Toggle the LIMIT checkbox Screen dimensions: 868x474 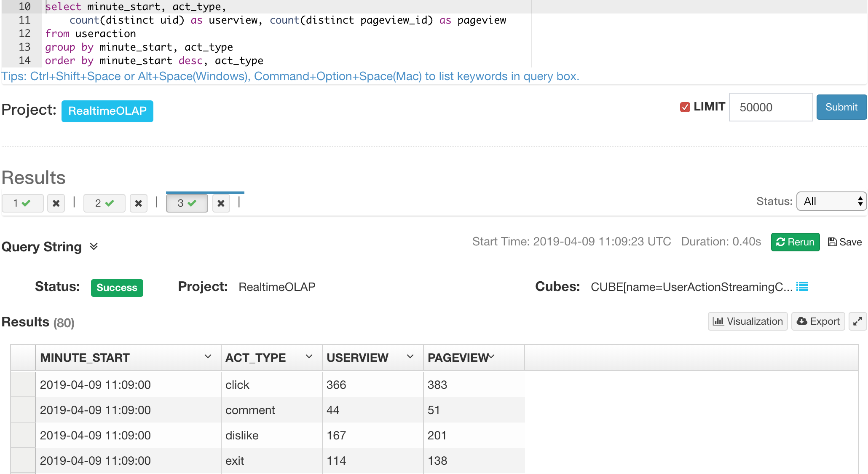pyautogui.click(x=685, y=107)
